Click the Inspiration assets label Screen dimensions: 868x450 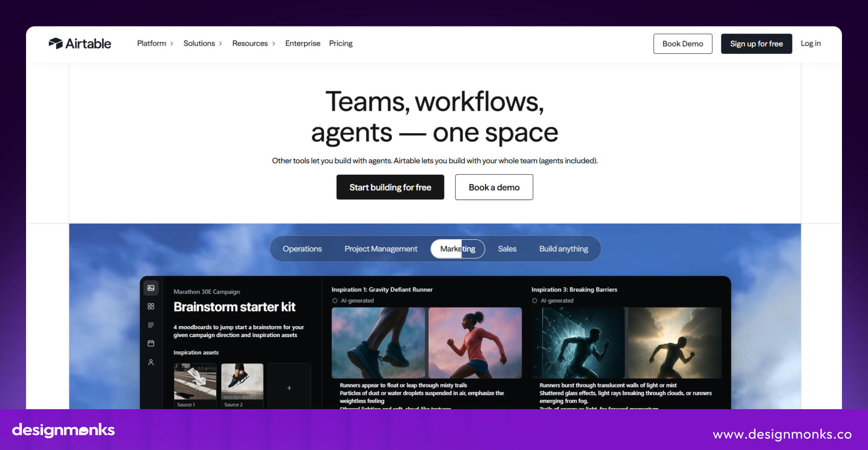[x=196, y=353]
